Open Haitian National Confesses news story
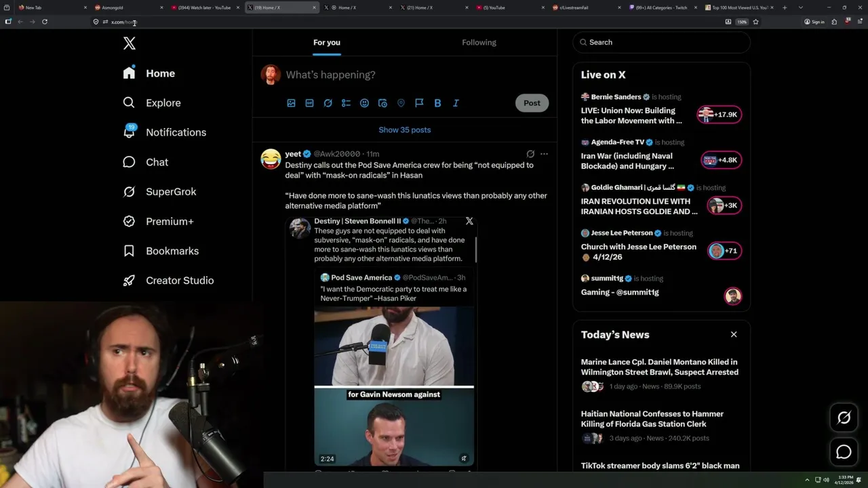Screen dimensions: 868x488 point(652,419)
